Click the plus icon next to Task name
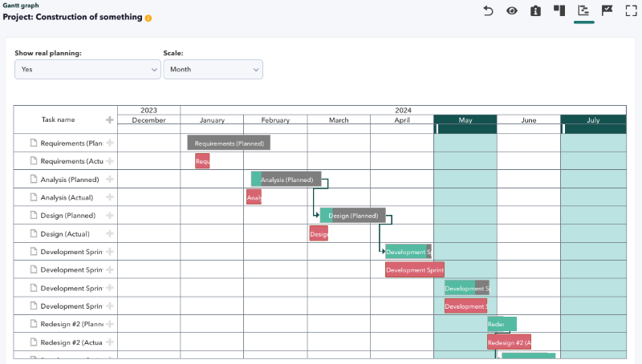The image size is (642, 364). pyautogui.click(x=110, y=119)
